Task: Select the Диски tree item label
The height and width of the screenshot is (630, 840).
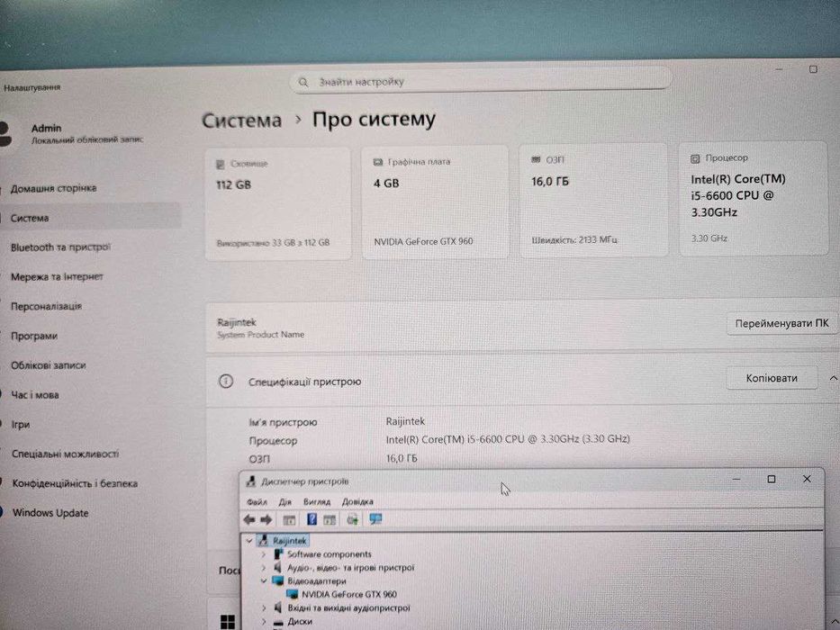Action: 300,621
